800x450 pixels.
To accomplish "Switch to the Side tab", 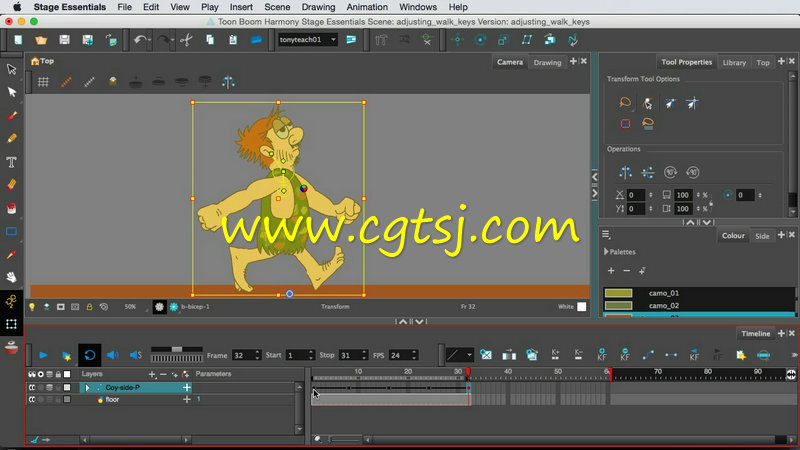I will 762,236.
